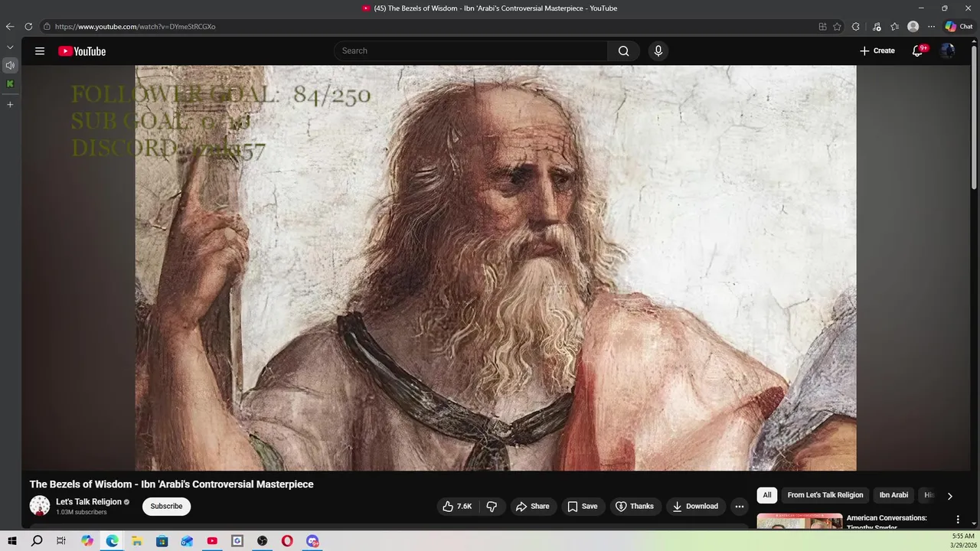
Task: Save the video to a playlist
Action: 582,507
